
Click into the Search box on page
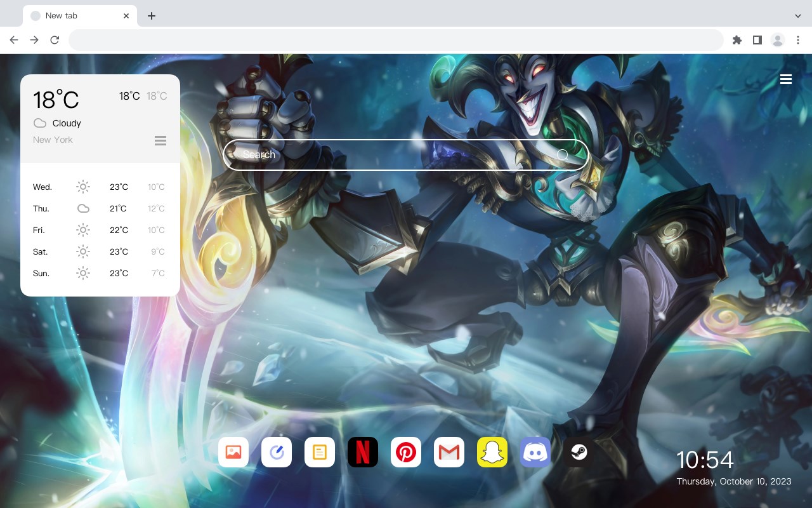coord(406,155)
